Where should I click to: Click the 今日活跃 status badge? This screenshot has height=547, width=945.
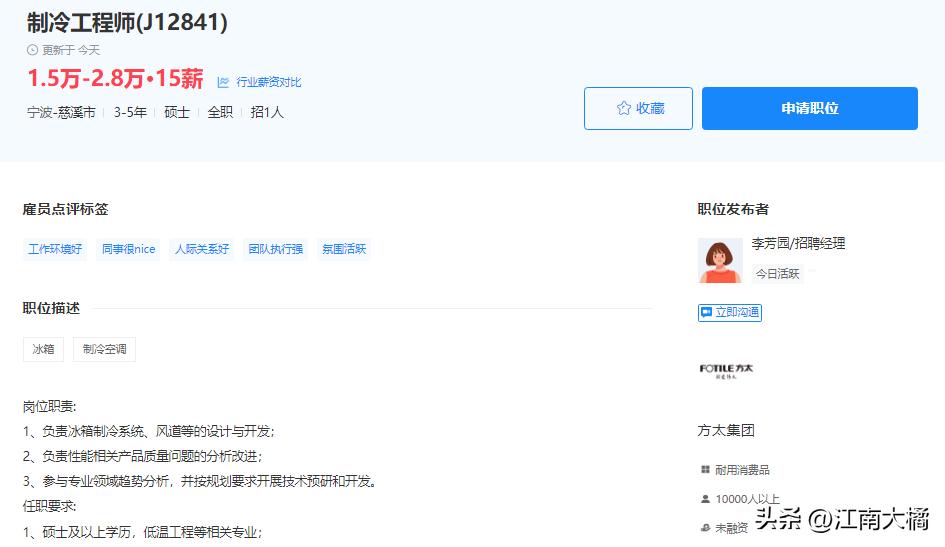point(777,274)
